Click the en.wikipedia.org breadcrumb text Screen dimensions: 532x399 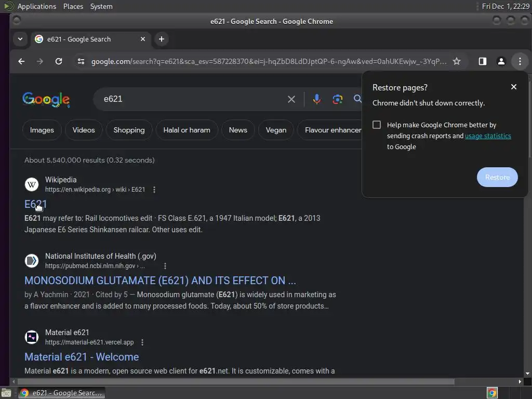pos(95,190)
